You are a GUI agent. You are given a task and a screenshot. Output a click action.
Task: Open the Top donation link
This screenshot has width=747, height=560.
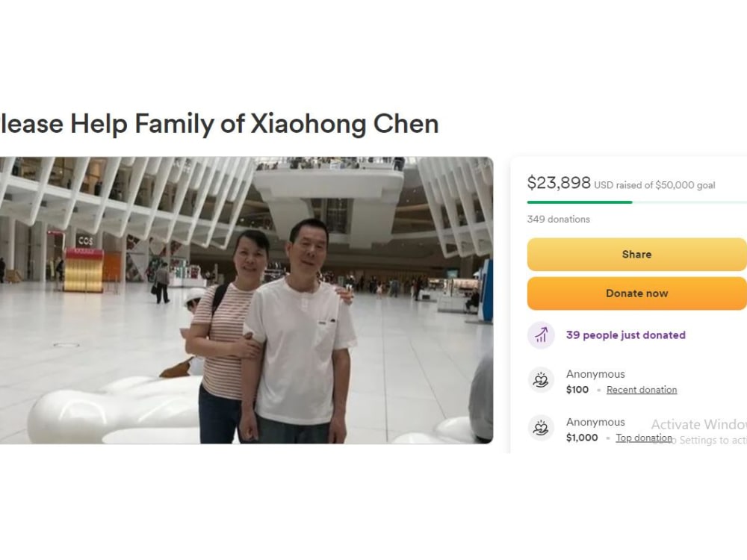click(x=644, y=438)
